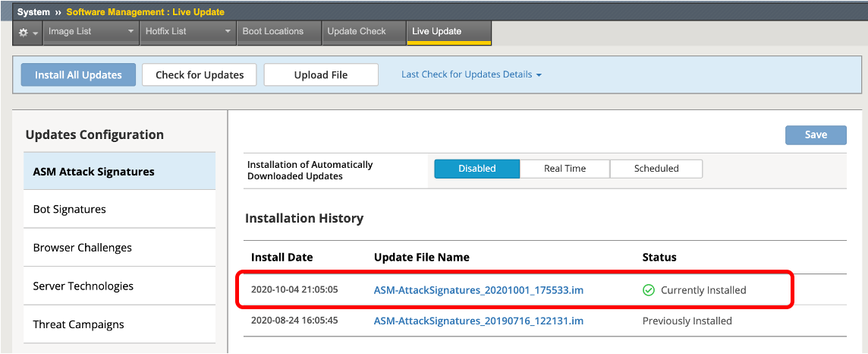
Task: Click the Upload File button
Action: (x=321, y=74)
